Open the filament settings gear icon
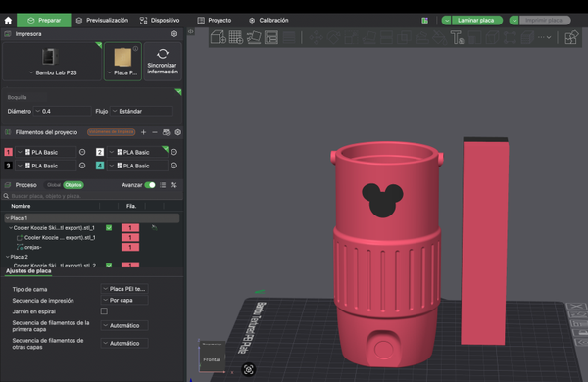The width and height of the screenshot is (588, 382). pos(178,132)
